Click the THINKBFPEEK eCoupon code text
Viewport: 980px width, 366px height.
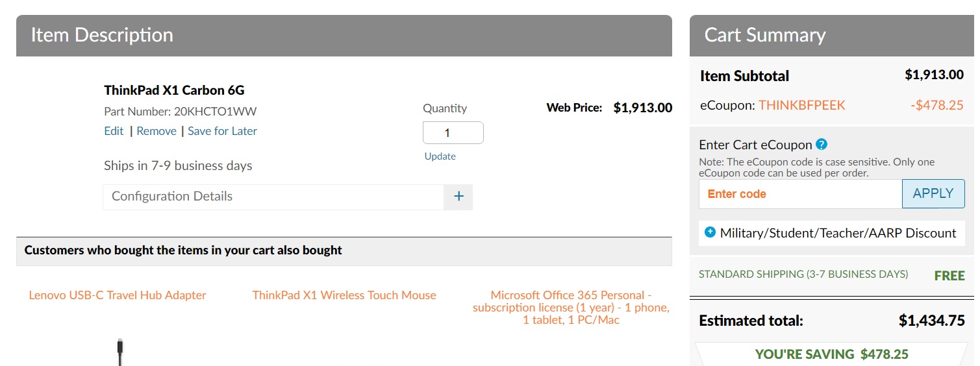pyautogui.click(x=801, y=105)
